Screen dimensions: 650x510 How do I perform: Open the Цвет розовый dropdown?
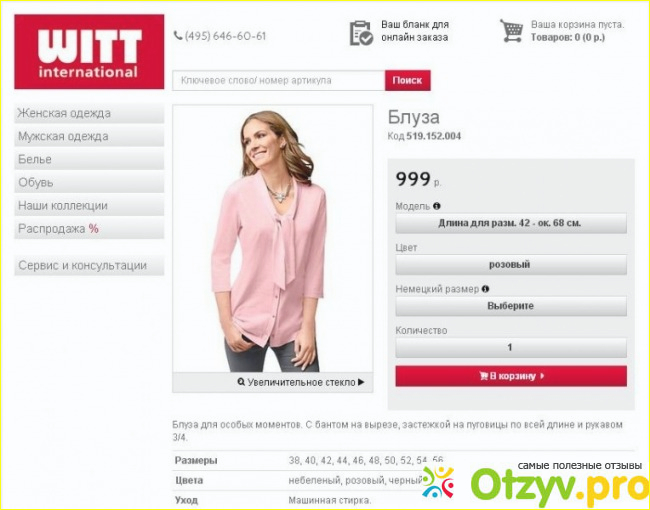[511, 265]
